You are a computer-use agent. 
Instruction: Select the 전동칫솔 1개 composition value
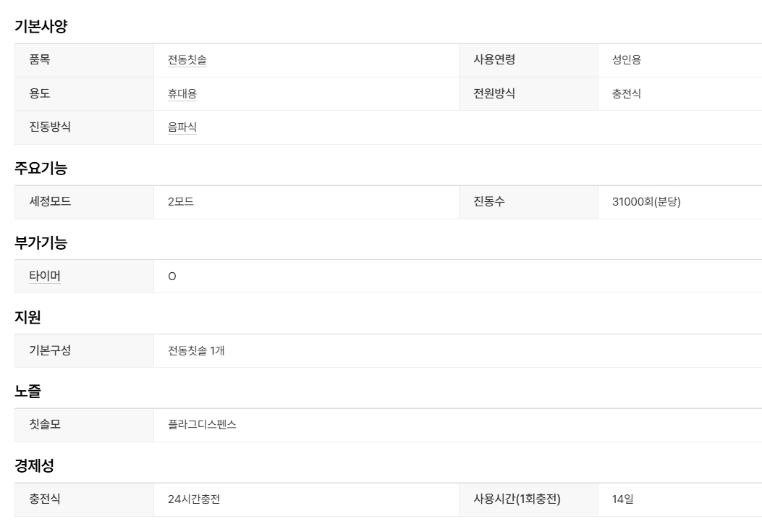pos(196,350)
